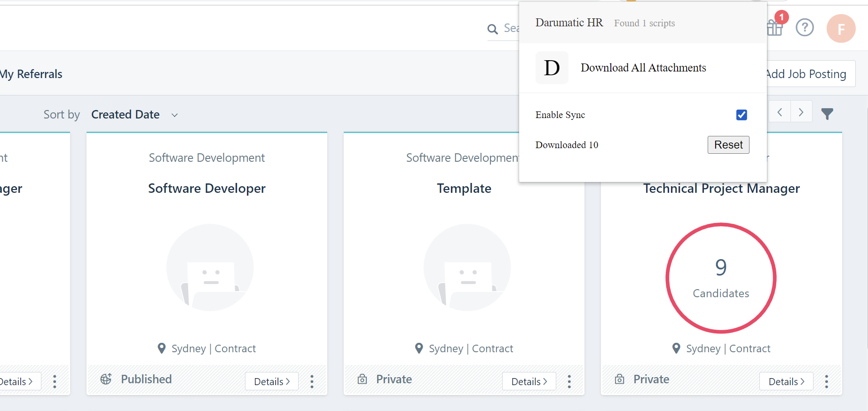Open Details for Software Developer posting
Viewport: 868px width, 411px height.
pos(272,381)
